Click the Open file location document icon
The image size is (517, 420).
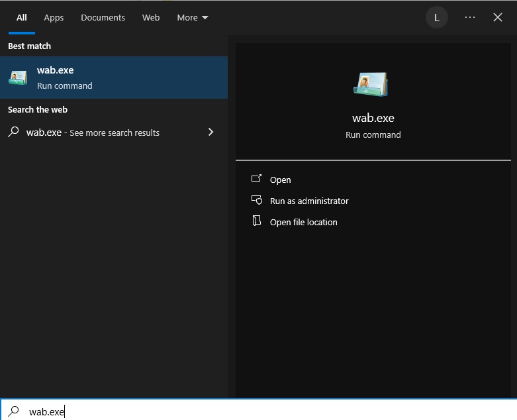point(257,221)
